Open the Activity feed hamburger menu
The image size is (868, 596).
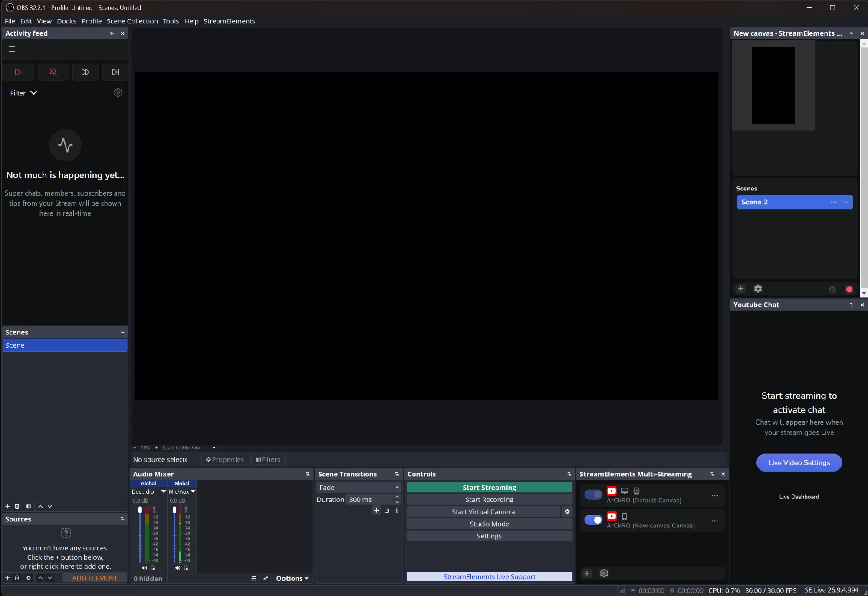tap(12, 49)
